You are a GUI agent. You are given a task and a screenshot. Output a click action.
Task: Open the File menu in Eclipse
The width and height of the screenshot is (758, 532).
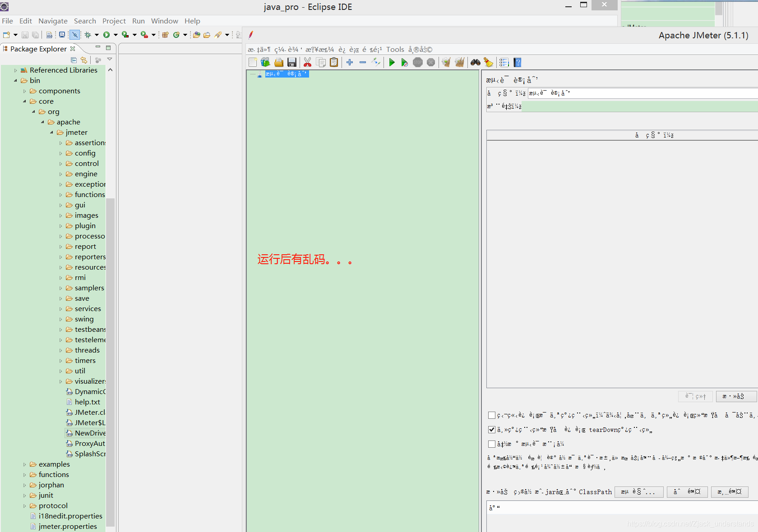[7, 21]
